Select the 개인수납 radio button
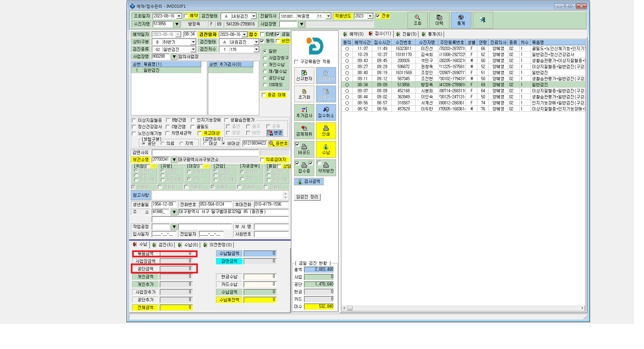The image size is (644, 349). tap(265, 65)
